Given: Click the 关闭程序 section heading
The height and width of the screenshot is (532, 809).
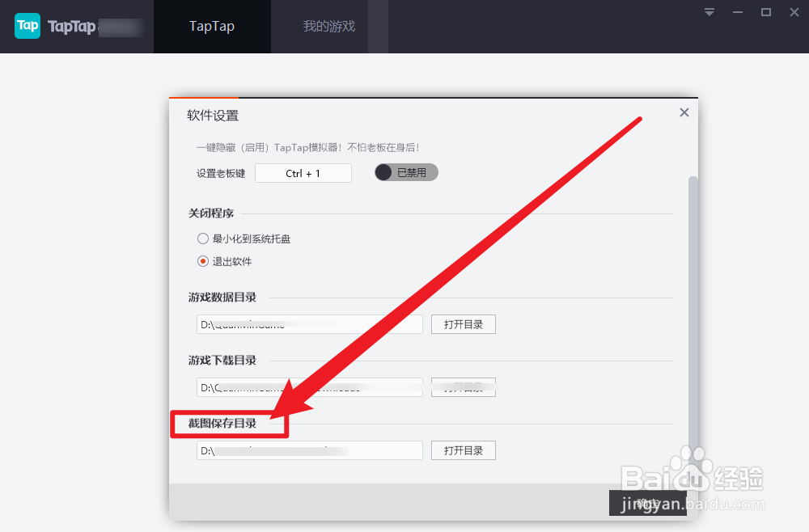Looking at the screenshot, I should (211, 213).
